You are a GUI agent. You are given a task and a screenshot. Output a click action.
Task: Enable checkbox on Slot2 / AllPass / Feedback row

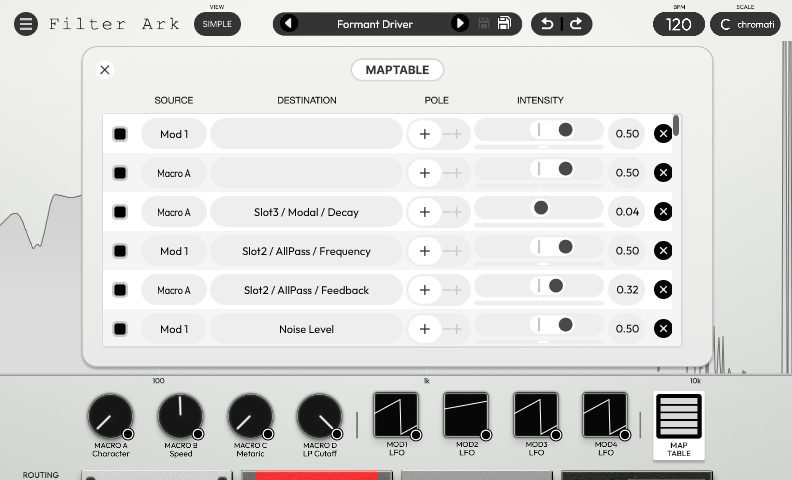click(120, 290)
